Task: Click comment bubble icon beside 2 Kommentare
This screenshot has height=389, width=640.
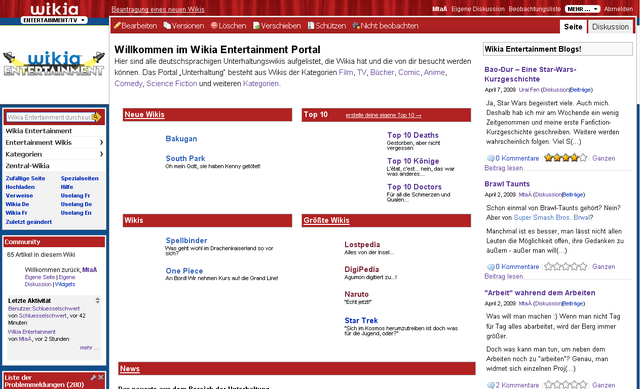Action: pos(491,385)
